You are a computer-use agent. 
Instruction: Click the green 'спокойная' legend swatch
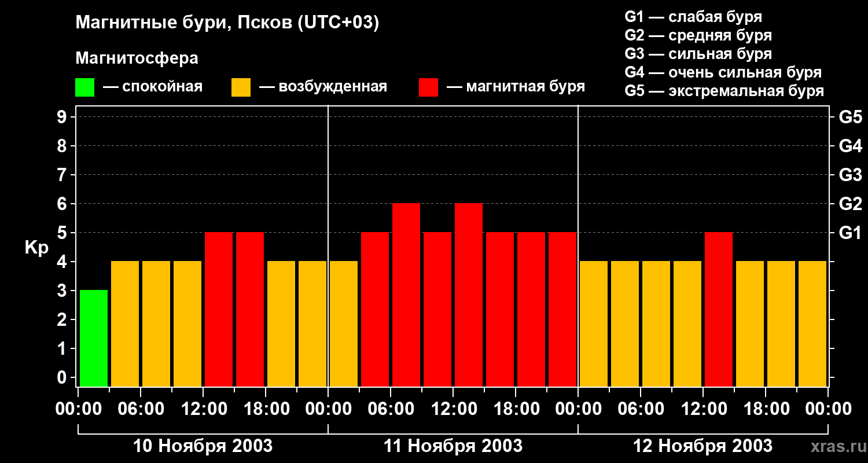tap(84, 87)
